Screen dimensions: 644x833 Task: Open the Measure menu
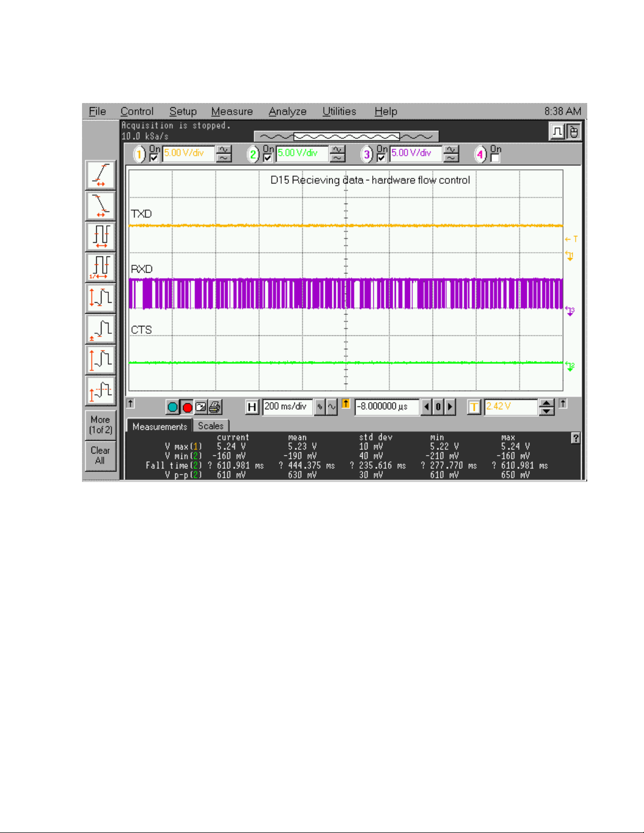point(232,111)
